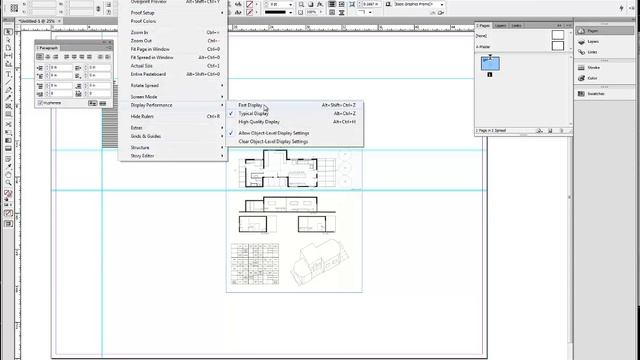Open Pages from the right dock
The width and height of the screenshot is (640, 360).
(x=605, y=31)
